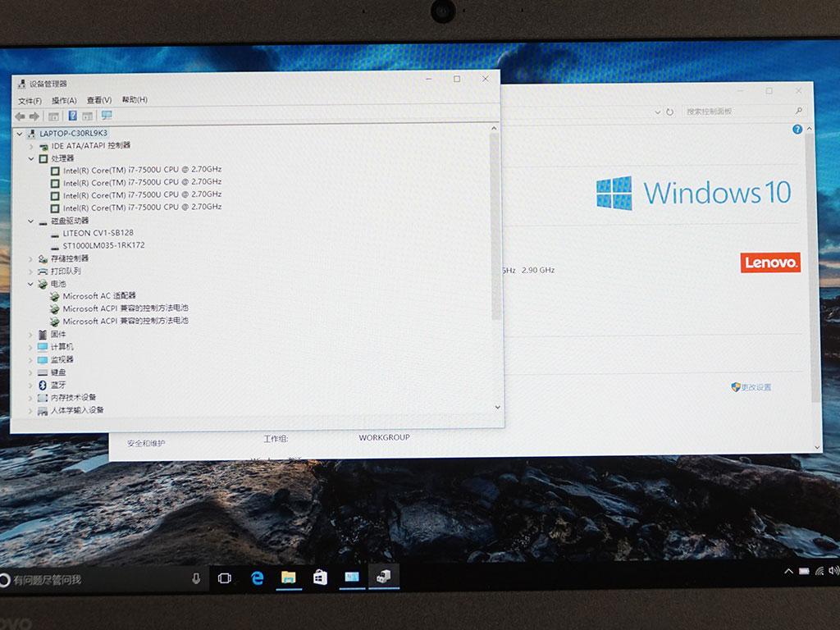Select Microsoft AC 适配器 entry

point(99,295)
